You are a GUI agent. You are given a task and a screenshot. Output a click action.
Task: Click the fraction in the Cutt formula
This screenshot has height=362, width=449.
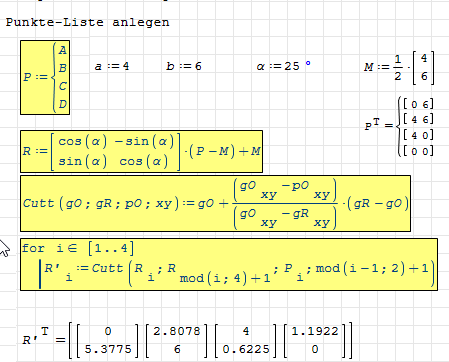tap(285, 204)
